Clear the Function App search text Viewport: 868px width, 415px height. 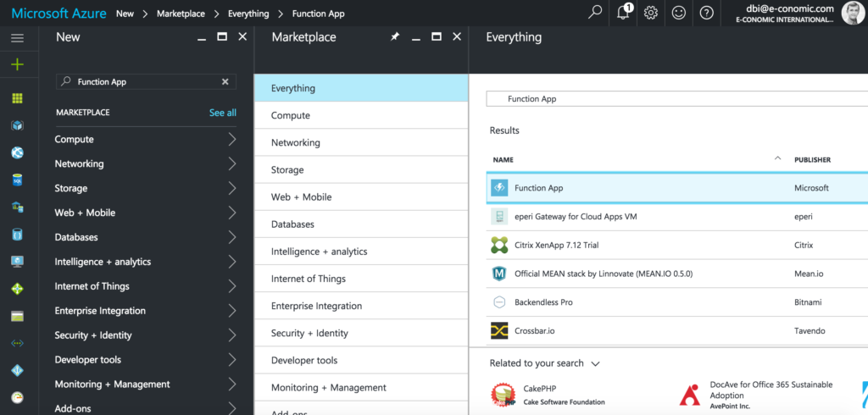point(225,82)
